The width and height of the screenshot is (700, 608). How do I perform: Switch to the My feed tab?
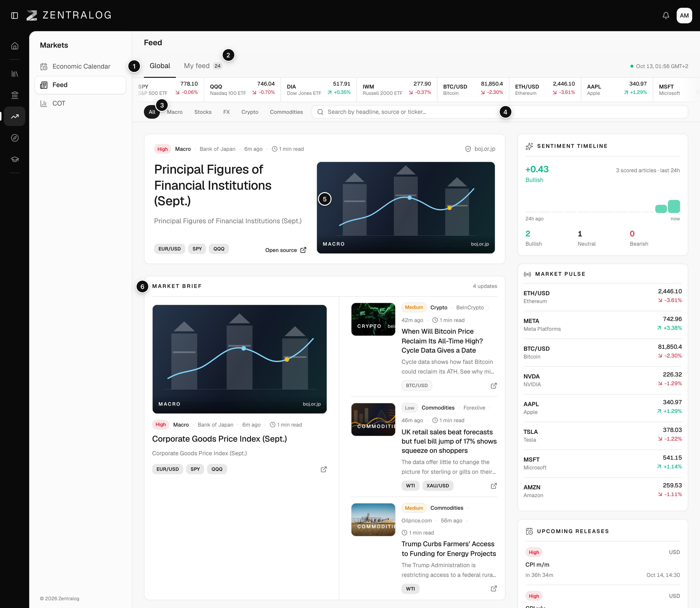[203, 66]
